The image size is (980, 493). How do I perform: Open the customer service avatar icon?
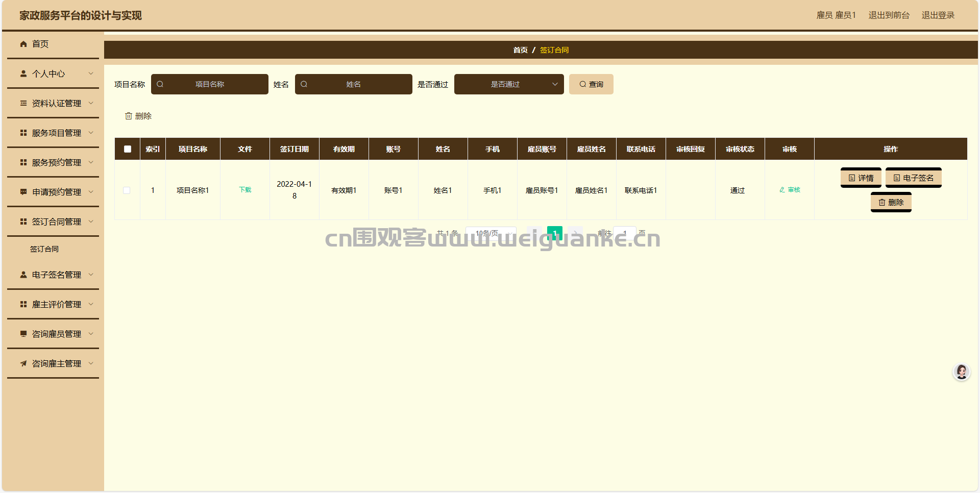coord(962,372)
